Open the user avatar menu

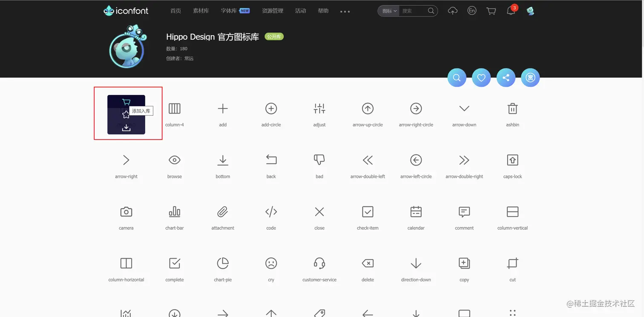(x=530, y=11)
